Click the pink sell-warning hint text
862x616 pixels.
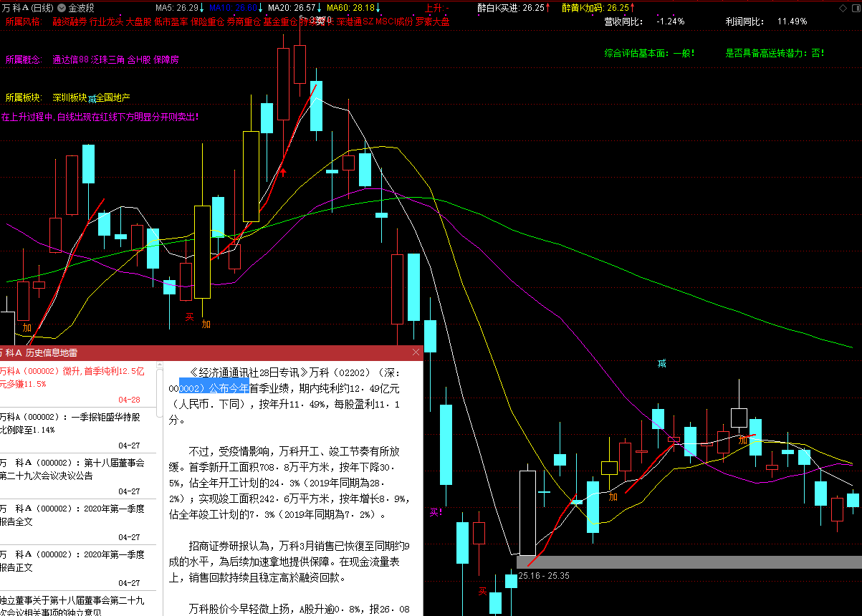pyautogui.click(x=100, y=116)
